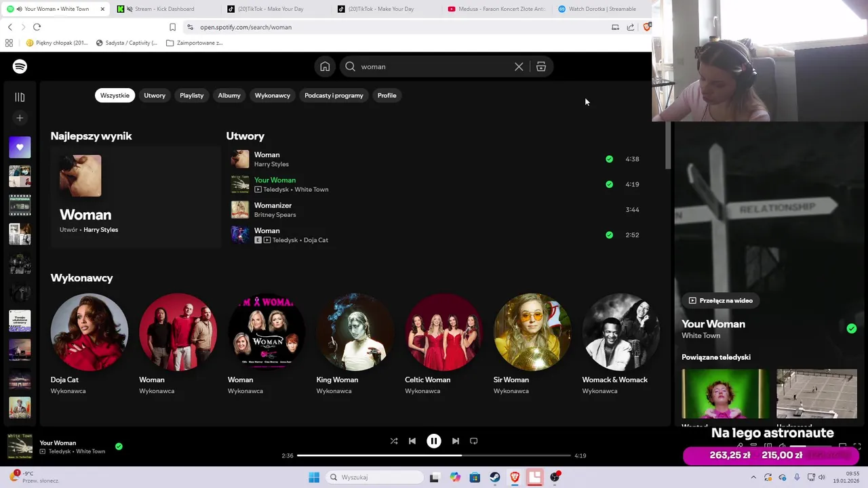The height and width of the screenshot is (488, 868).
Task: Open clock and date flyout
Action: 848,477
